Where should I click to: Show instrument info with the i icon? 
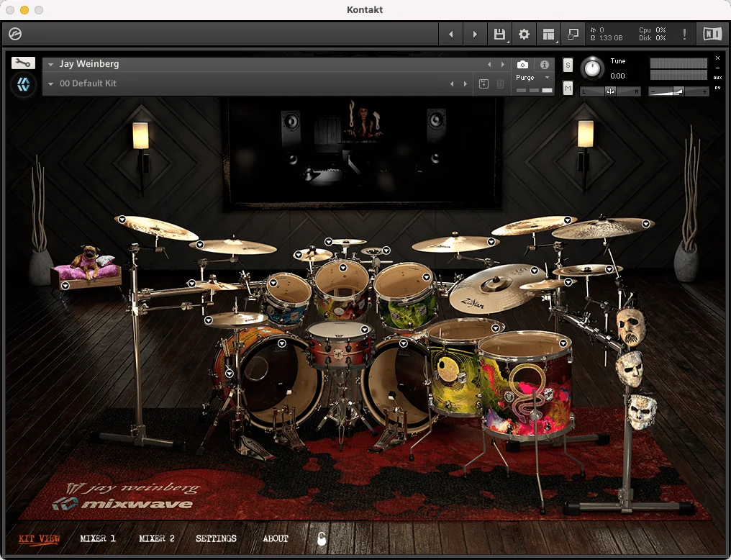click(x=544, y=64)
